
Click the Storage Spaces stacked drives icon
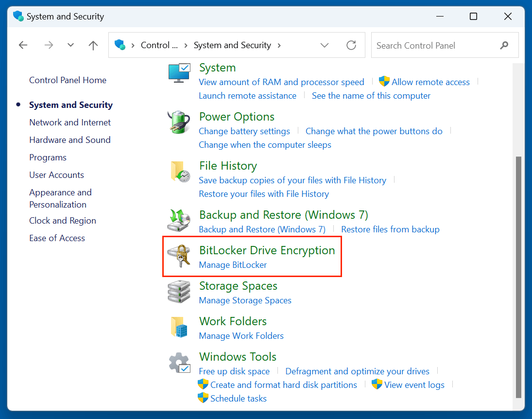pyautogui.click(x=179, y=292)
